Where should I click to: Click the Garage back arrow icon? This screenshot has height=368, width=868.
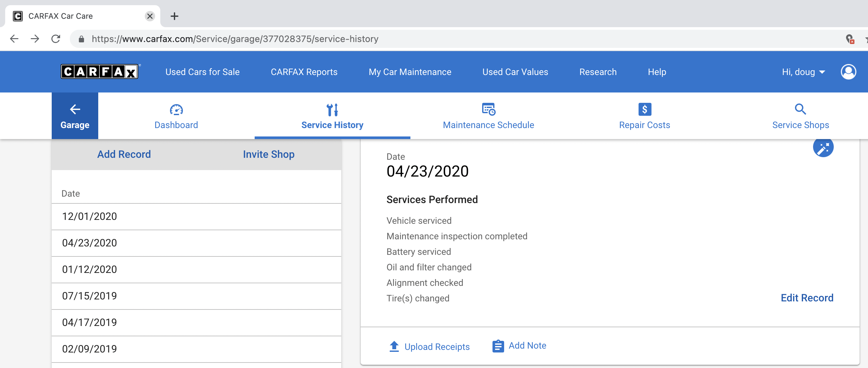[x=75, y=109]
